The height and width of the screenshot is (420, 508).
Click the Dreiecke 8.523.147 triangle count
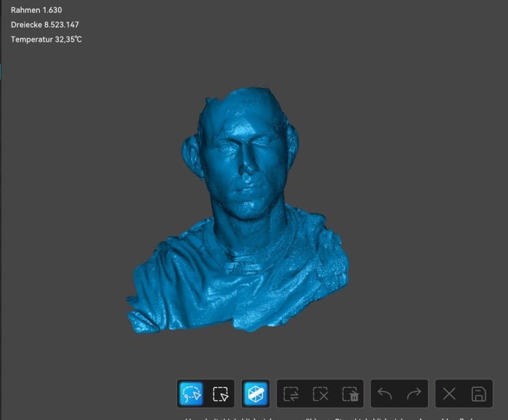click(45, 25)
